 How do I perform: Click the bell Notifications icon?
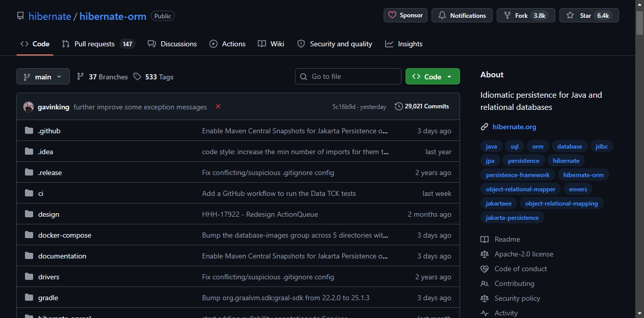pyautogui.click(x=442, y=15)
